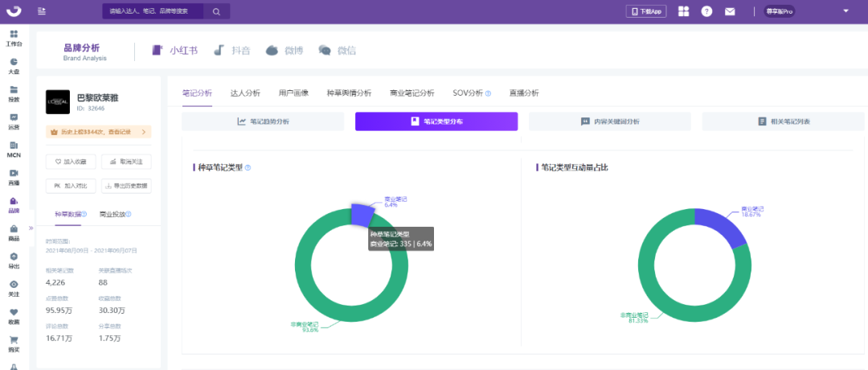Expand the left panel double-chevron handle
868x370 pixels.
tap(31, 228)
